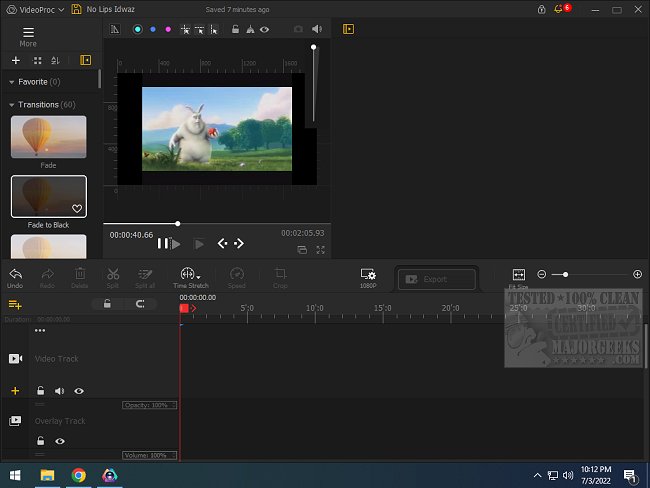
Task: Pause the video preview playback
Action: coord(162,243)
